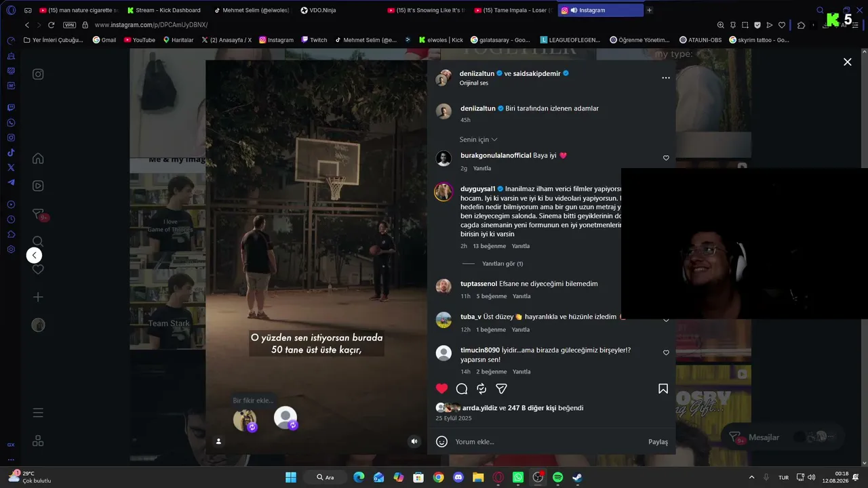Open deniizaltun's profile from the post header
The image size is (868, 488).
click(x=477, y=73)
